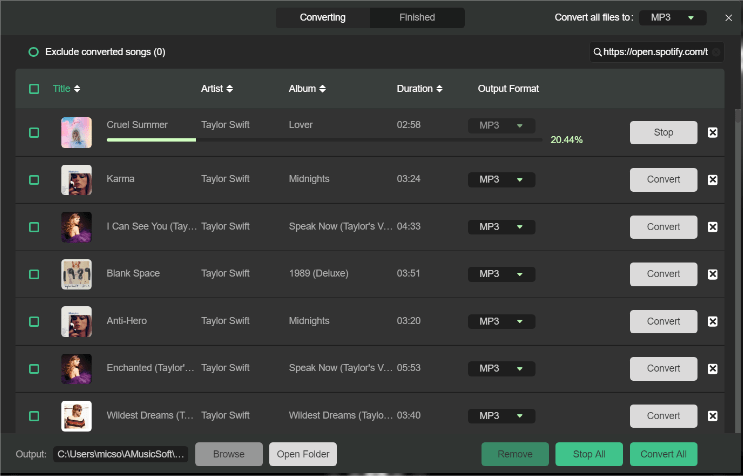
Task: Stop converting Cruel Summer
Action: tap(663, 132)
